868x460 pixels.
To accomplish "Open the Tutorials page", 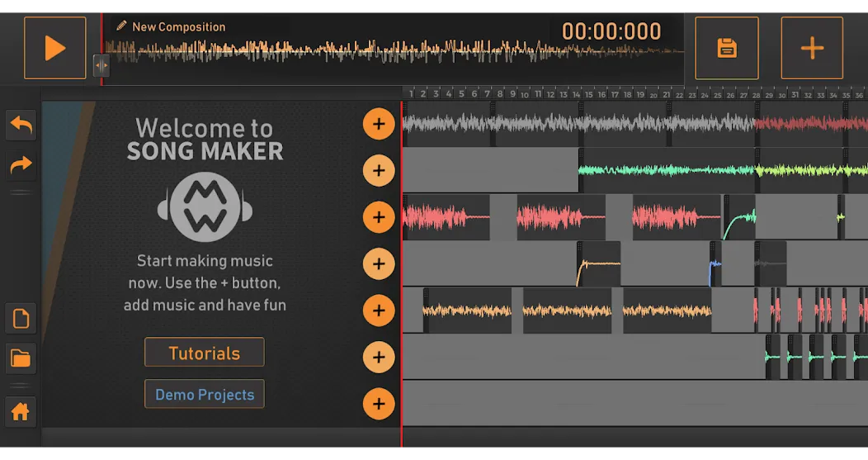I will point(205,353).
